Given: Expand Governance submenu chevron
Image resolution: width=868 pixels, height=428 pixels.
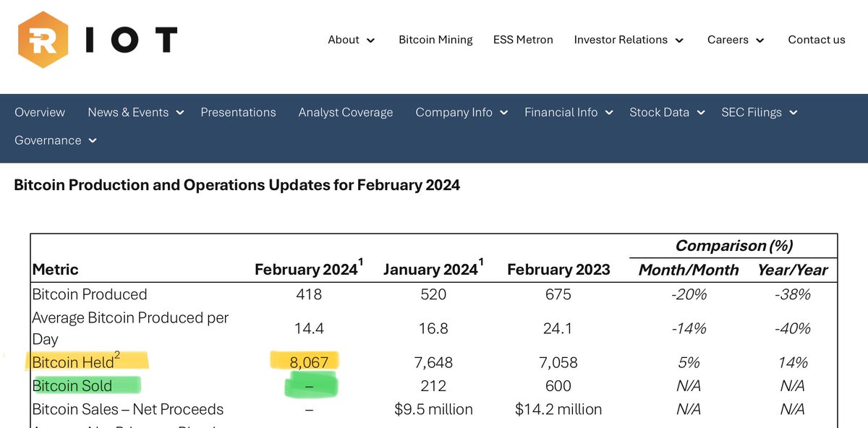Looking at the screenshot, I should (x=93, y=141).
